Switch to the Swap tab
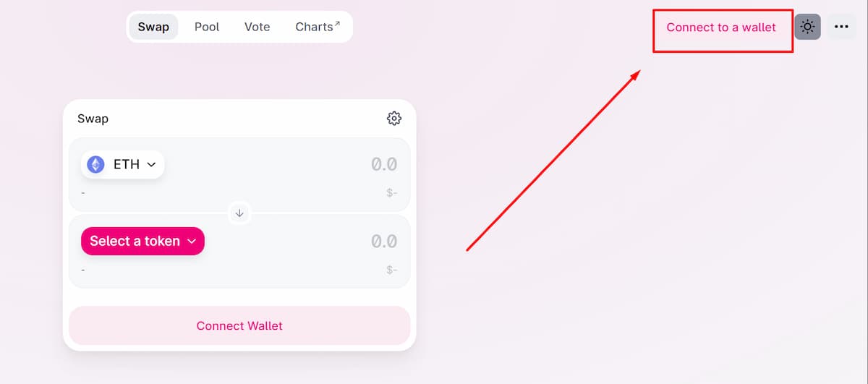868x384 pixels. point(153,27)
